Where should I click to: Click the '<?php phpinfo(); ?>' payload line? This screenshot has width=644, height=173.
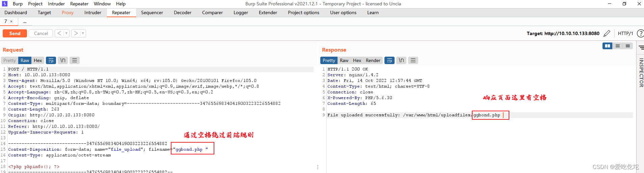[x=34, y=167]
